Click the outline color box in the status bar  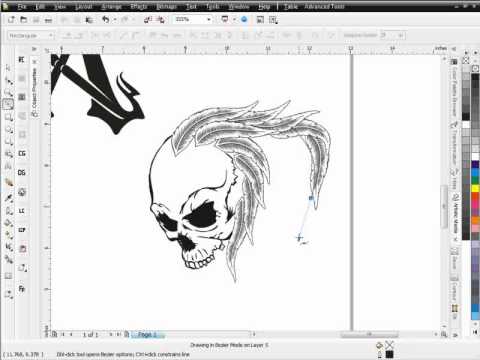point(389,354)
